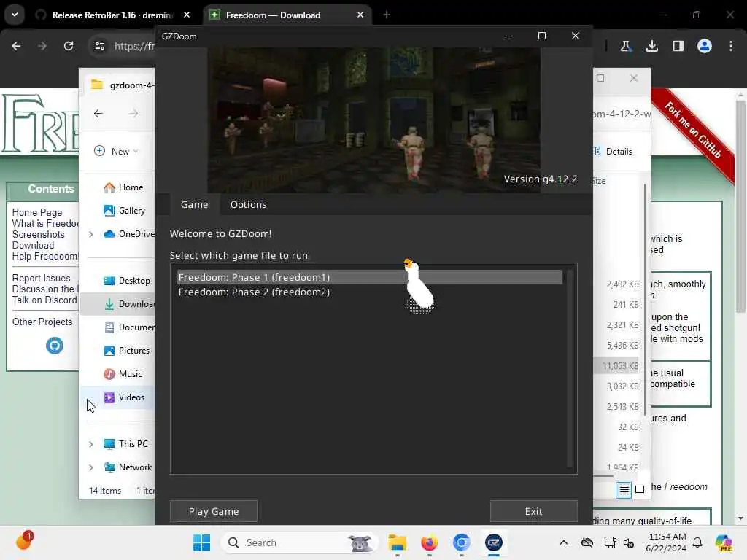Switch Explorer to large thumbnails view icon
Image resolution: width=747 pixels, height=560 pixels.
pyautogui.click(x=640, y=490)
